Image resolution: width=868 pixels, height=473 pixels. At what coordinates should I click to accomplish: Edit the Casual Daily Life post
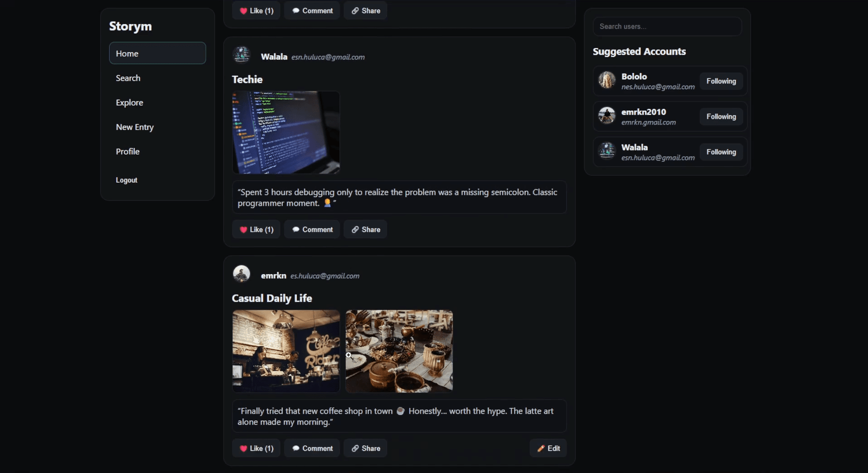tap(548, 448)
